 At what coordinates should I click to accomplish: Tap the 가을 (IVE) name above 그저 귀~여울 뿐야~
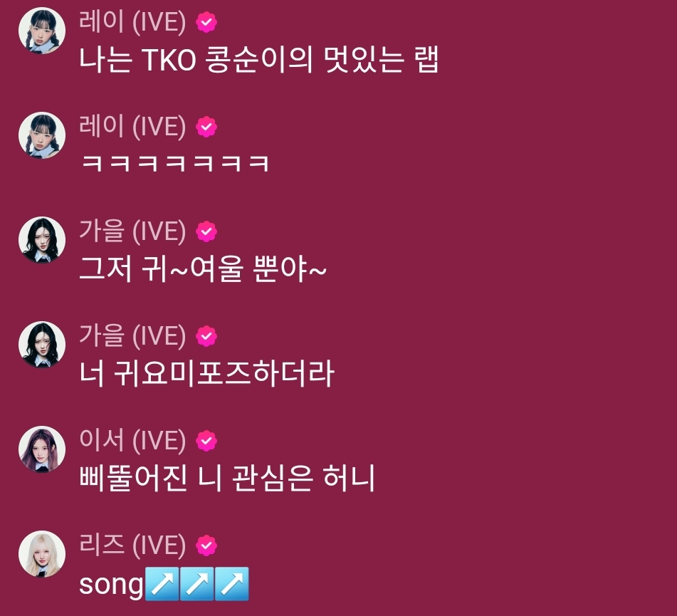click(x=132, y=231)
